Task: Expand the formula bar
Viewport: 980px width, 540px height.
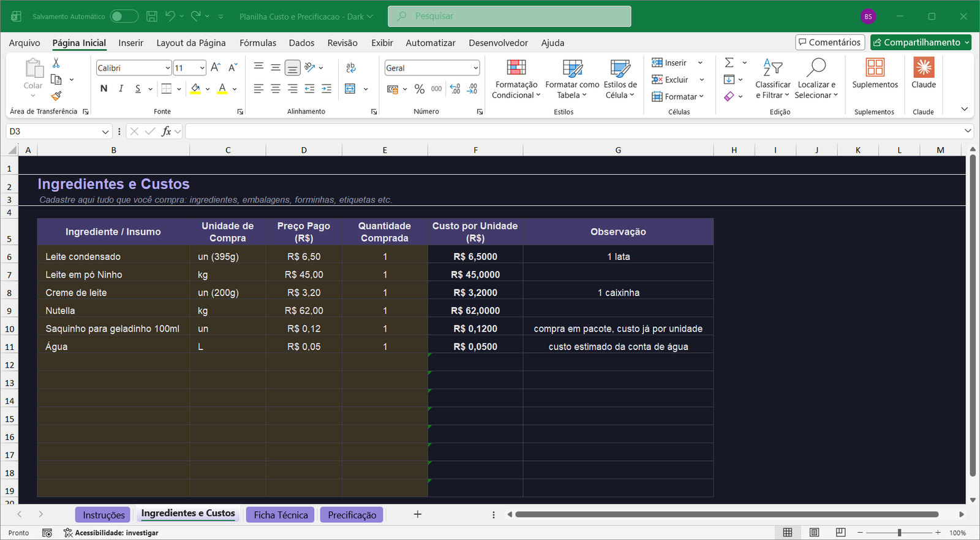Action: [x=968, y=131]
